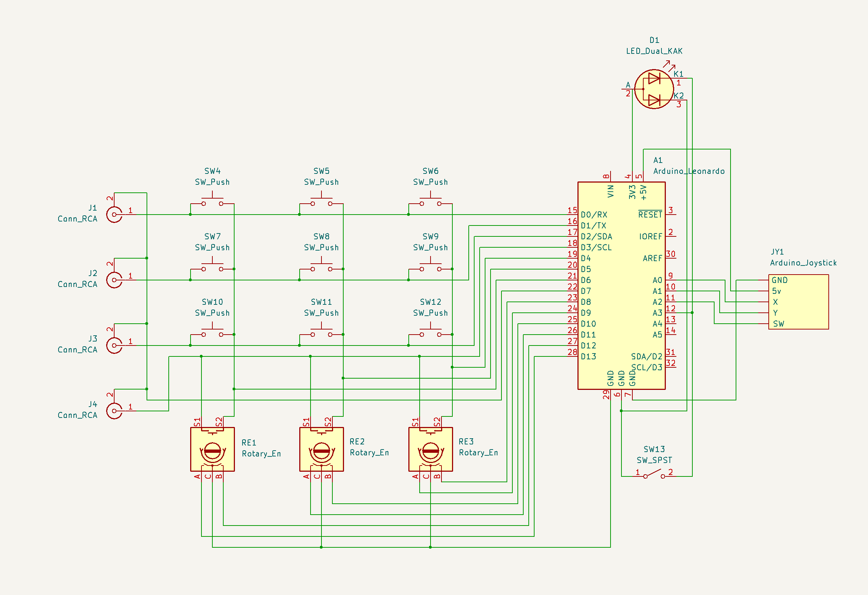
Task: Select the RE3 rotary encoder symbol
Action: click(x=430, y=449)
